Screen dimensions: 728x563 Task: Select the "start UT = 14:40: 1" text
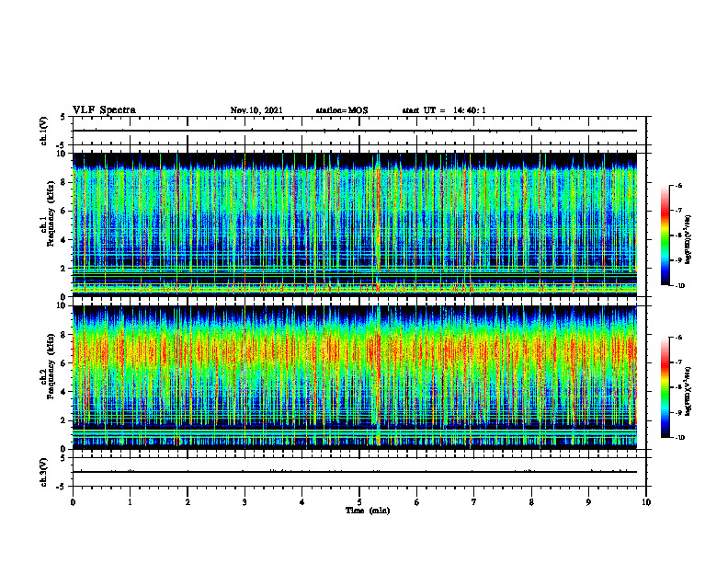(444, 110)
